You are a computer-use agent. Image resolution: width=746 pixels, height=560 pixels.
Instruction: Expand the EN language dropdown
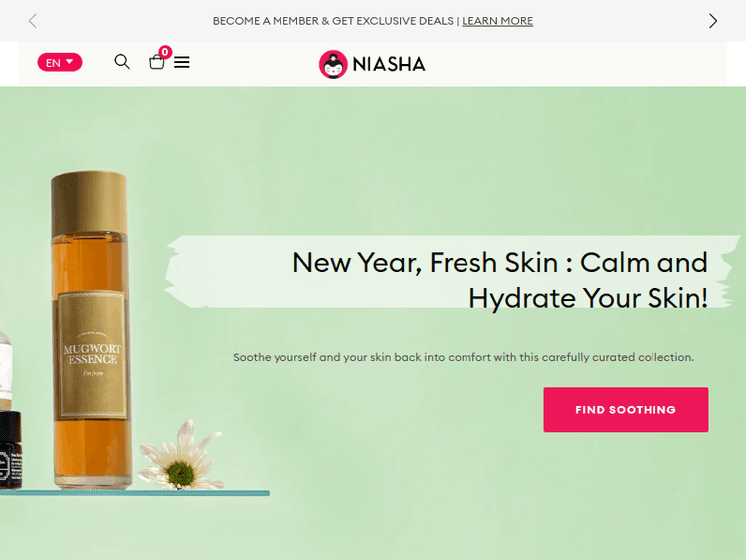(60, 62)
